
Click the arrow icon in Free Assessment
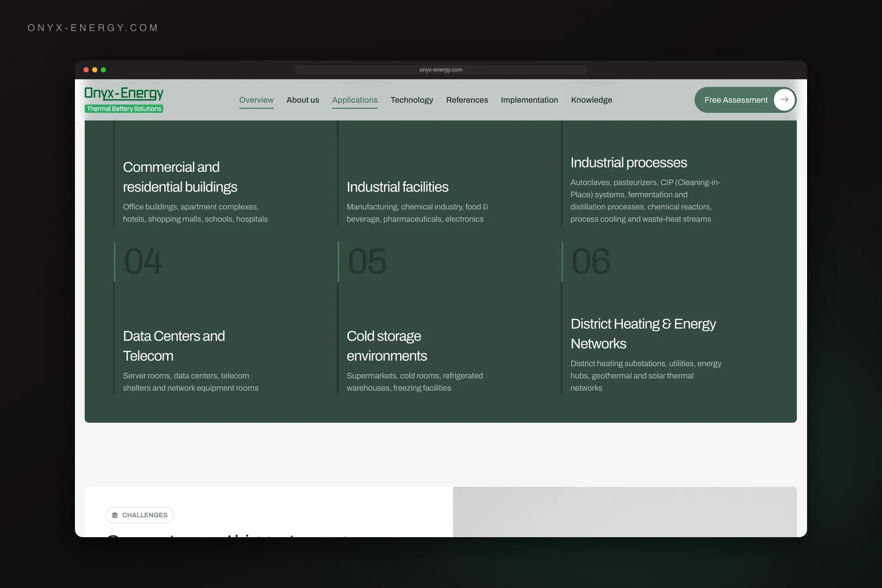pos(784,100)
